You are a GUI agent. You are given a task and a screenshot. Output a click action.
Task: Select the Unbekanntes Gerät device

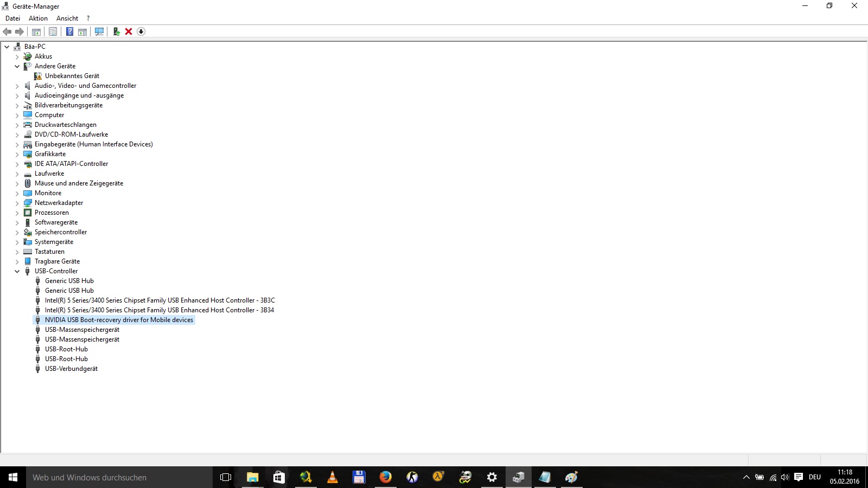click(72, 76)
